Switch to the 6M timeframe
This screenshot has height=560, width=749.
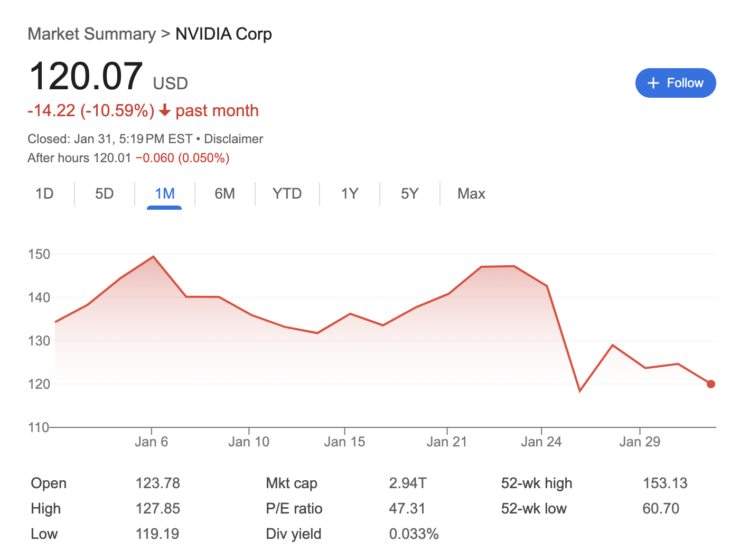click(224, 193)
